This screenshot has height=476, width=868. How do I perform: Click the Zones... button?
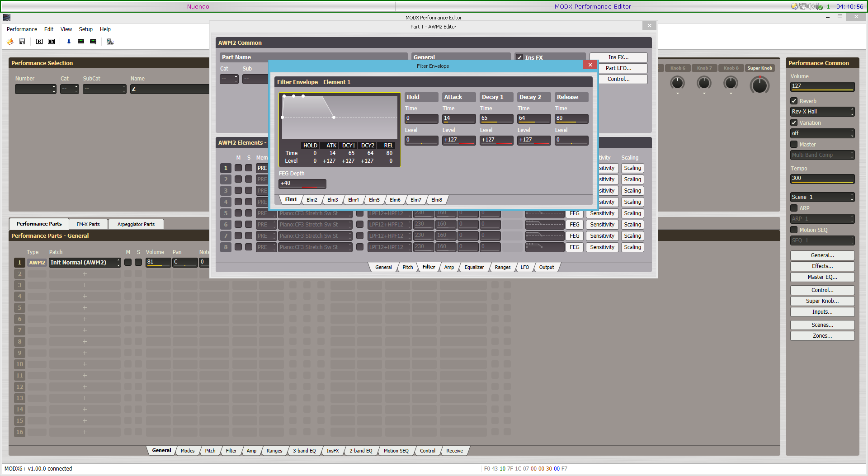click(822, 336)
